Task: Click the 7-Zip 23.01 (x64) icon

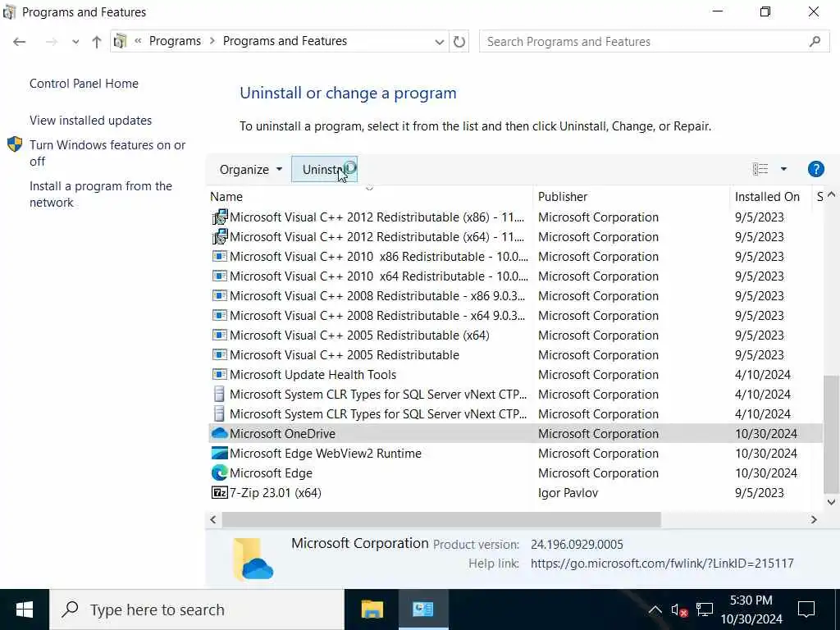Action: coord(220,492)
